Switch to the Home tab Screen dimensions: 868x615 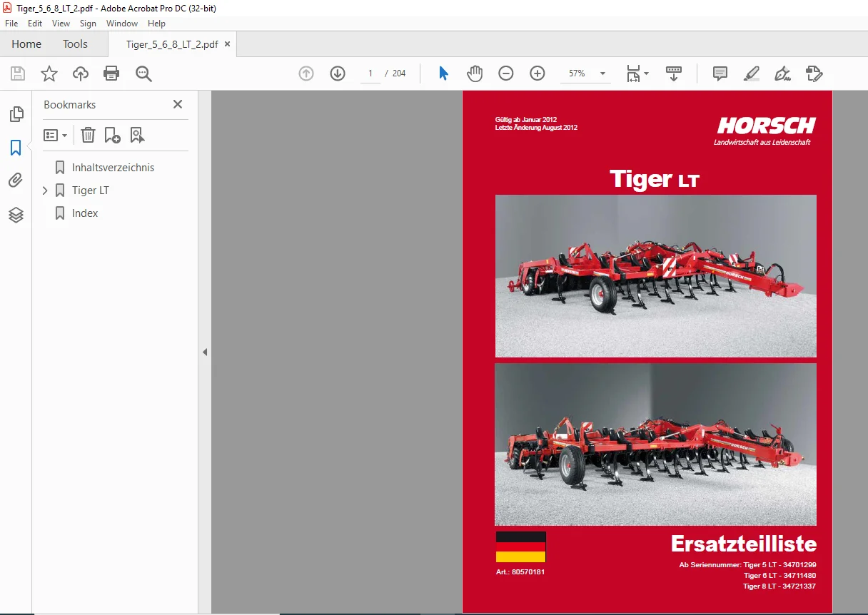click(x=26, y=44)
